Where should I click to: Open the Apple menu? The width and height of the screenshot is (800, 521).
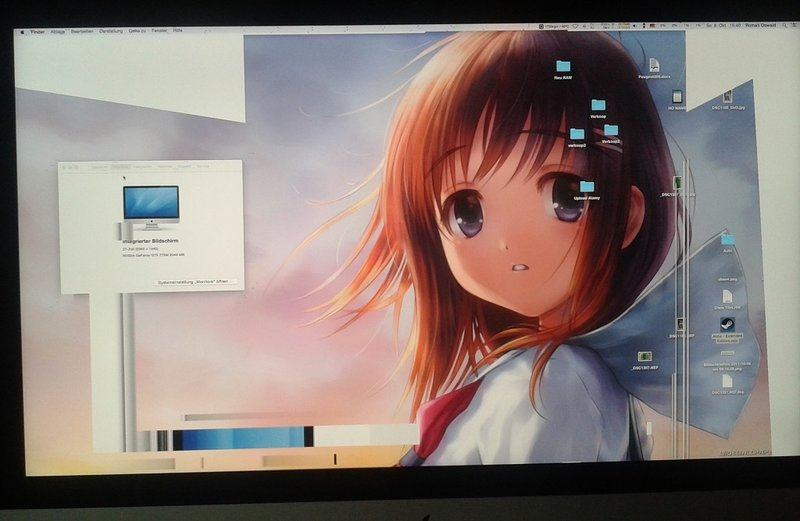tap(22, 32)
